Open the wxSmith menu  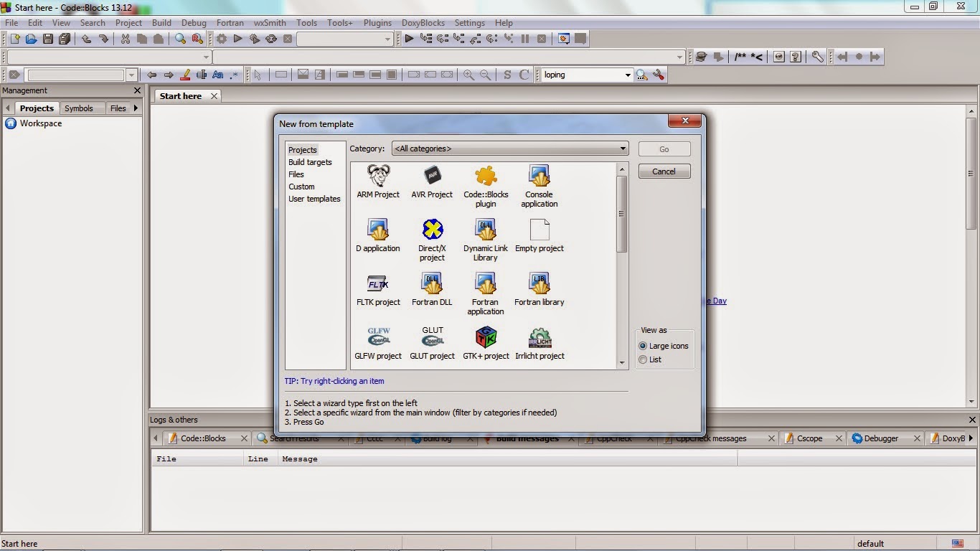tap(270, 23)
